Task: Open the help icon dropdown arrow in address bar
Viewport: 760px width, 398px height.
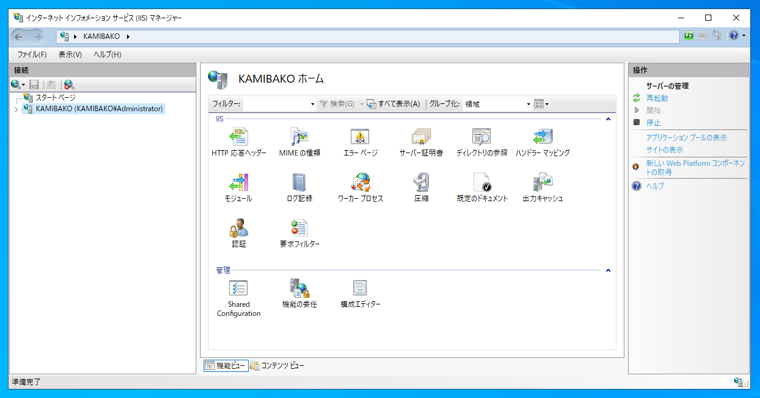Action: (x=744, y=35)
